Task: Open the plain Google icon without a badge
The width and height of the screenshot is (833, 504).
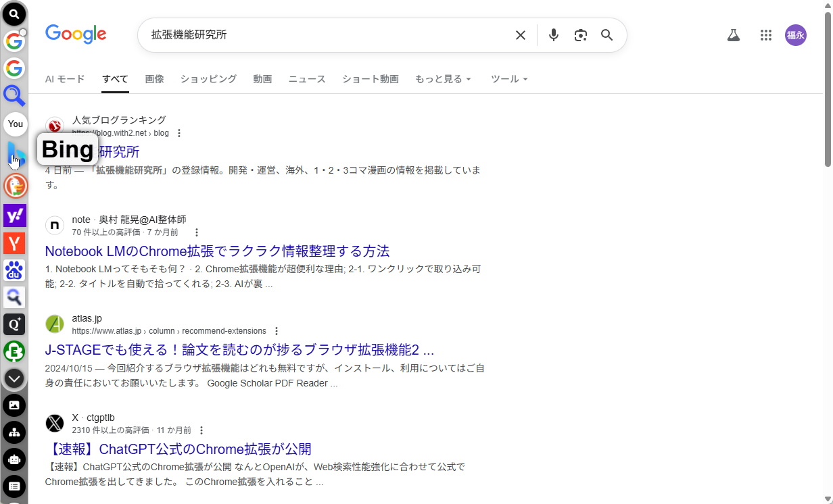Action: click(x=14, y=68)
